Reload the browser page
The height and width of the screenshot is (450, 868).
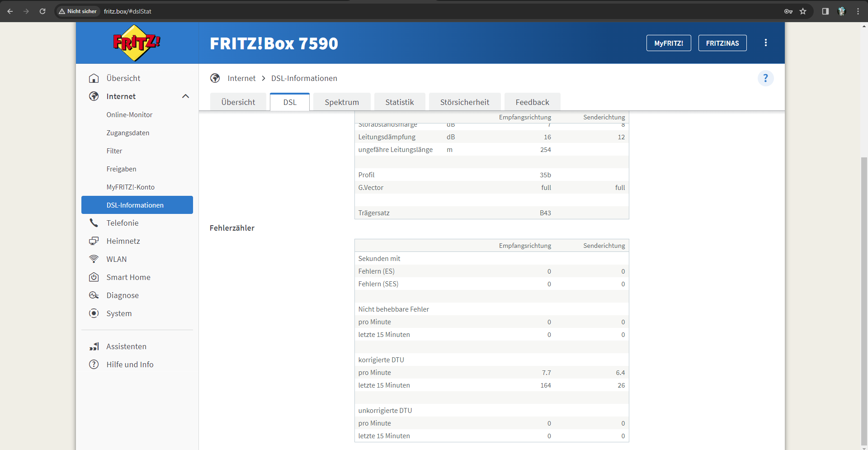coord(42,11)
